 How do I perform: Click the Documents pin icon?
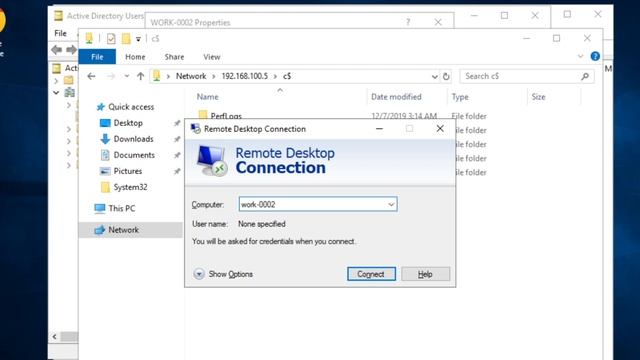coord(177,155)
